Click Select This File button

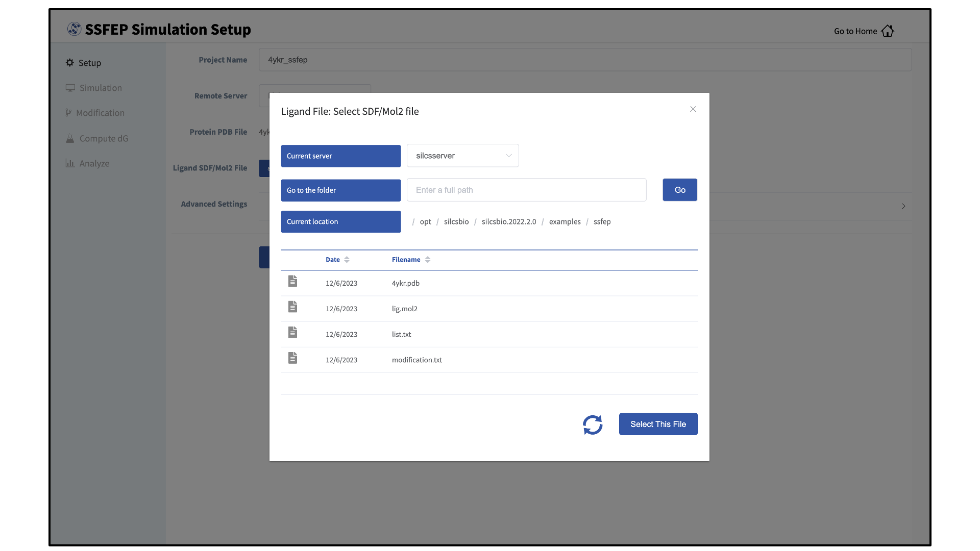[658, 424]
